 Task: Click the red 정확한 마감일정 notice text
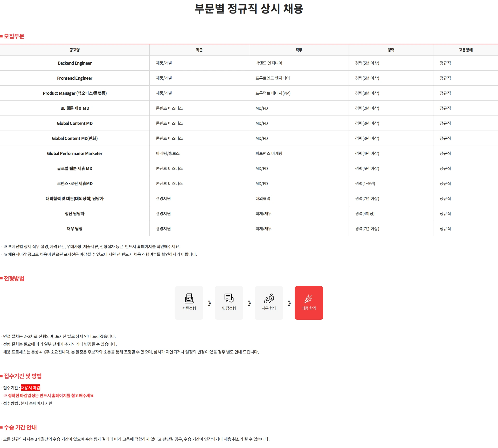pos(49,396)
